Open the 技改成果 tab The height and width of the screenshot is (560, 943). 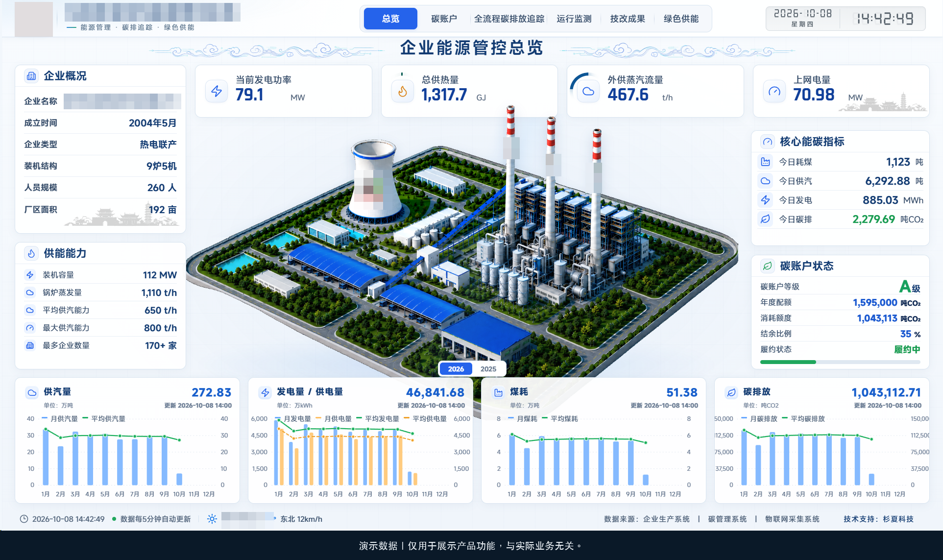tap(628, 19)
